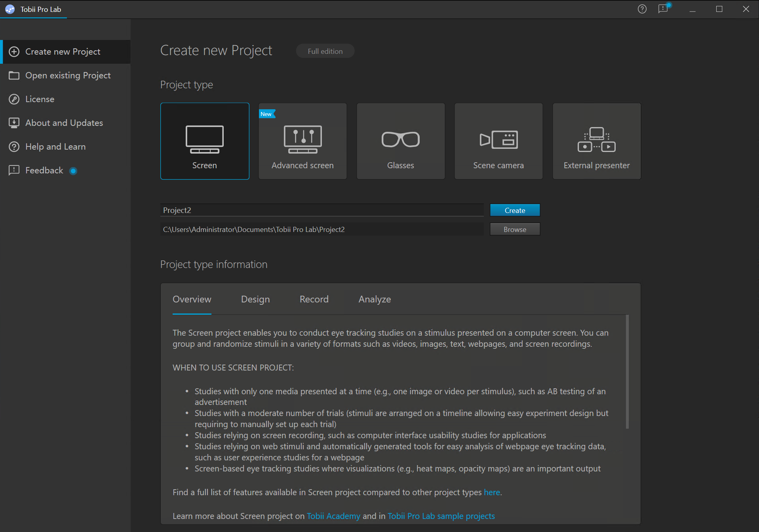The image size is (759, 532).
Task: Select the Glasses project type label
Action: (401, 165)
